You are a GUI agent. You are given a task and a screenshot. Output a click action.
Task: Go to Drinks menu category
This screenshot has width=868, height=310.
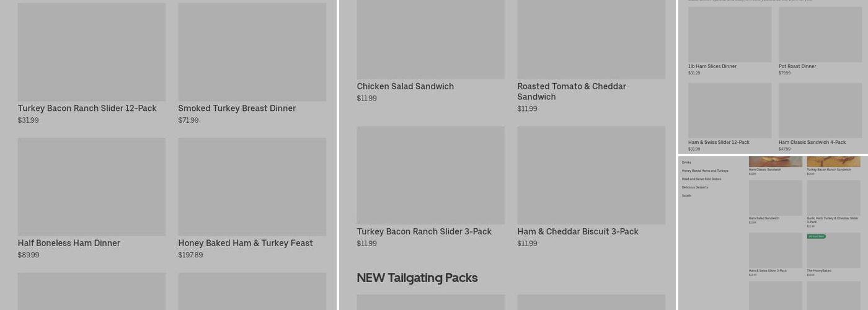coord(686,162)
